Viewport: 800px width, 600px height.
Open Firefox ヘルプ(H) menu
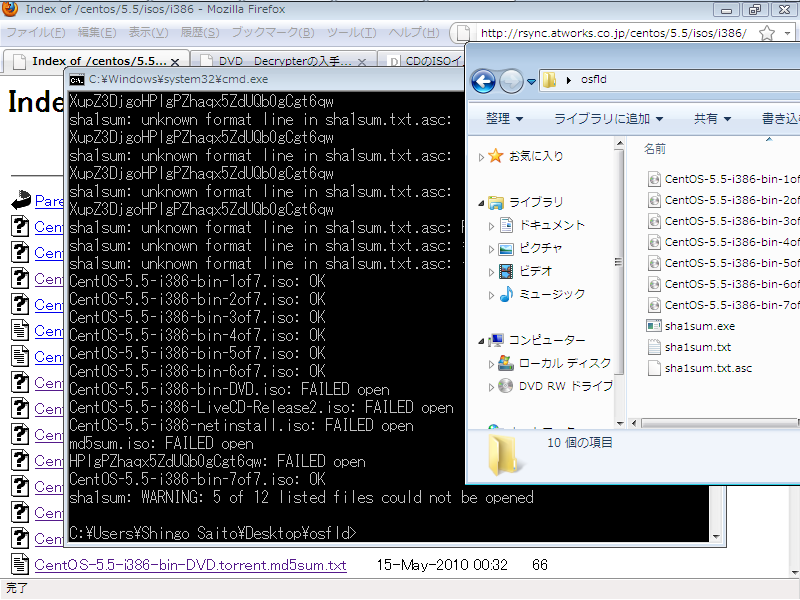click(x=414, y=33)
